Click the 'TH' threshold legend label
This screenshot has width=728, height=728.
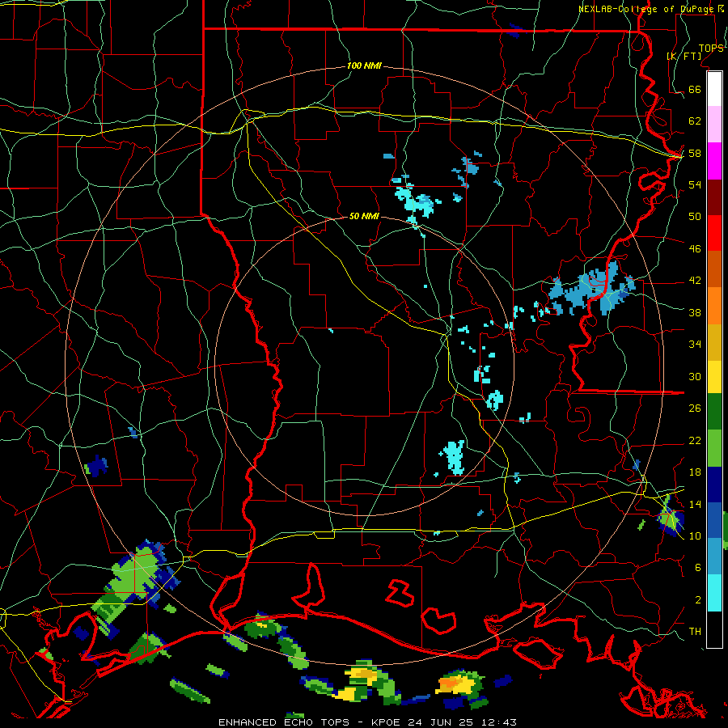click(x=695, y=632)
